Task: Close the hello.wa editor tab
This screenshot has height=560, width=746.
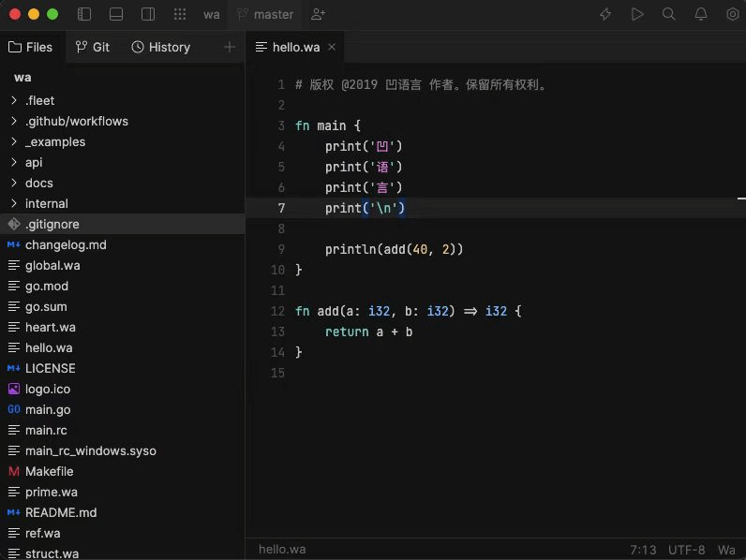Action: pos(332,47)
